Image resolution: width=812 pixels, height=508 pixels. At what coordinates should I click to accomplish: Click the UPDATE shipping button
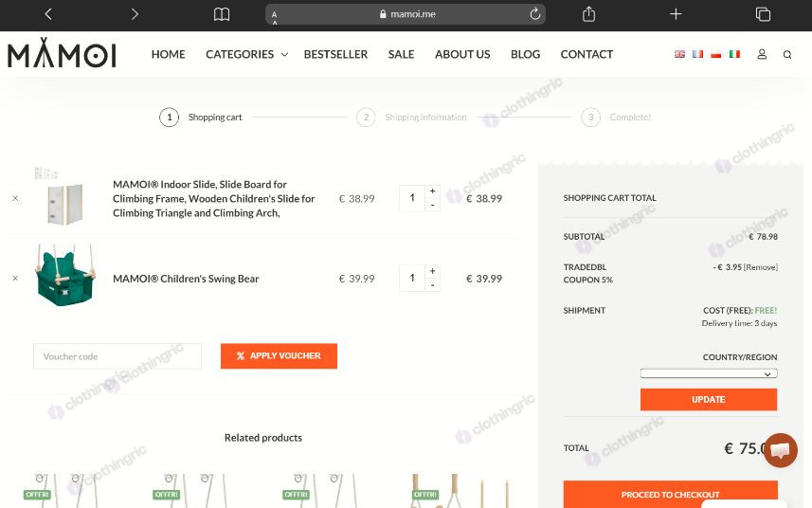click(709, 399)
